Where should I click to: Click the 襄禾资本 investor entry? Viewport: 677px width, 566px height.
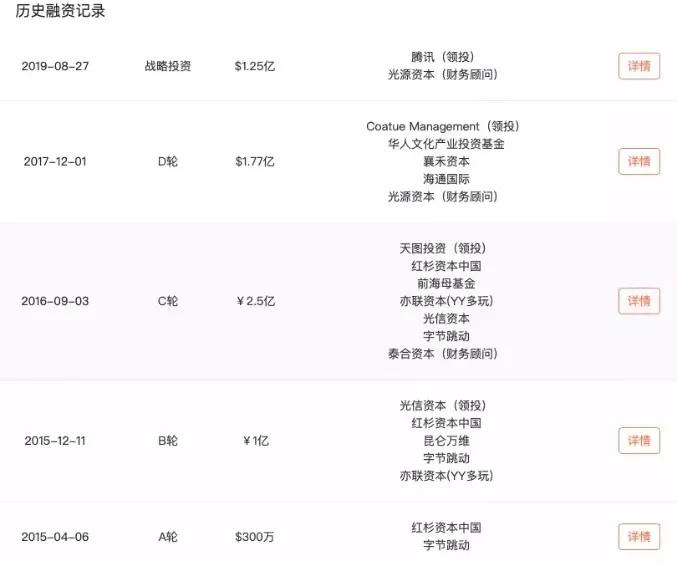[x=442, y=161]
